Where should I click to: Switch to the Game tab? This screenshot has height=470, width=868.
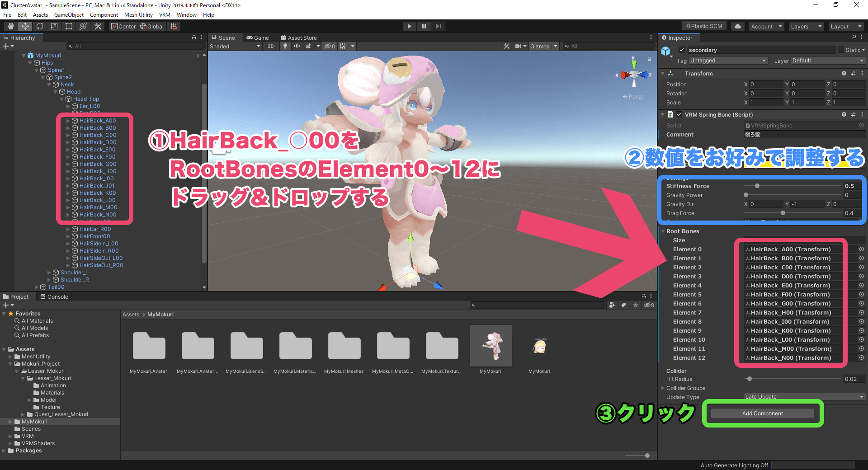[x=258, y=38]
